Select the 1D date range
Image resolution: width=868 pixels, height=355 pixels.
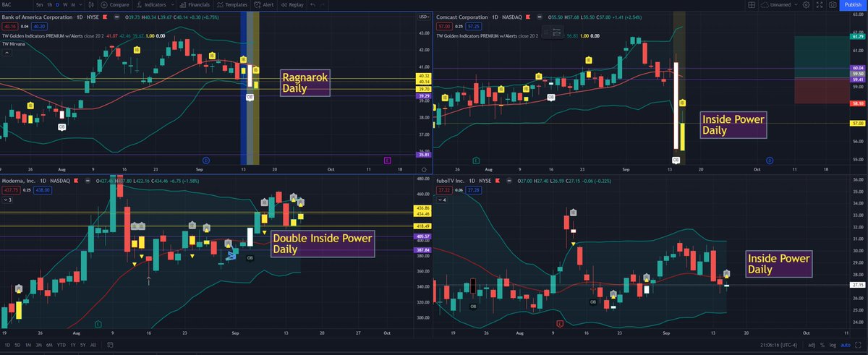(x=7, y=345)
